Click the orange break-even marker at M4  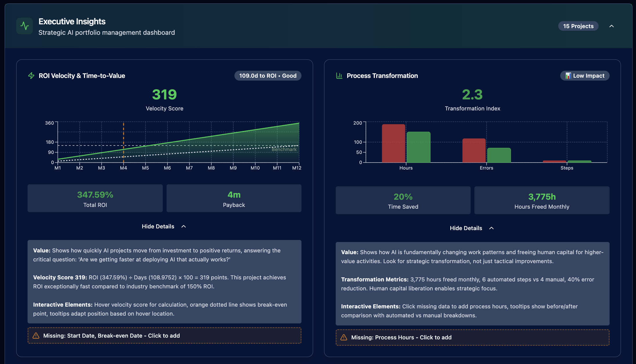click(x=123, y=142)
